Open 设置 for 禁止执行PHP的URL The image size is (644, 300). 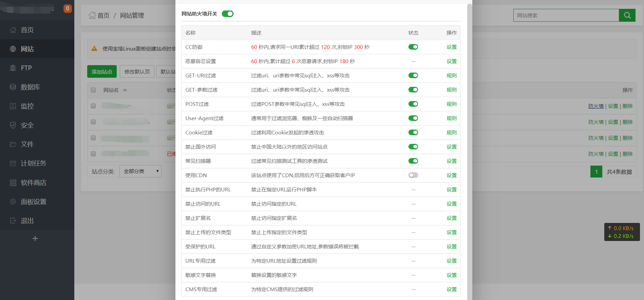point(452,189)
